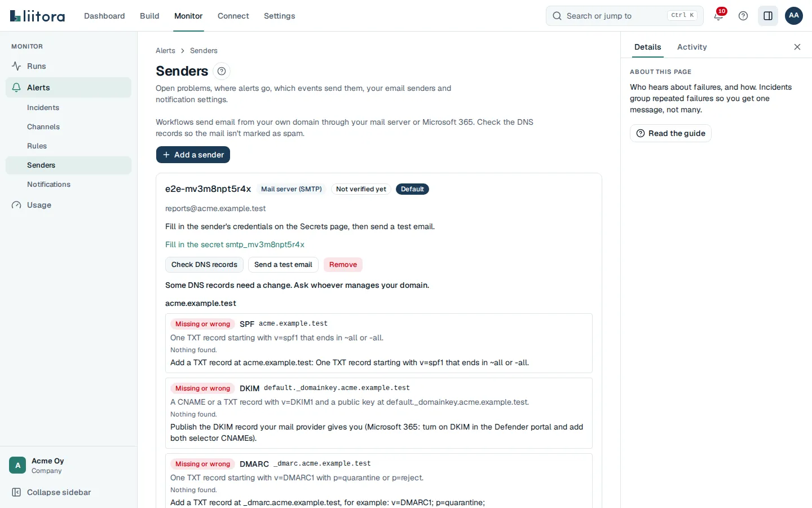Open Channels in sidebar

(68, 127)
